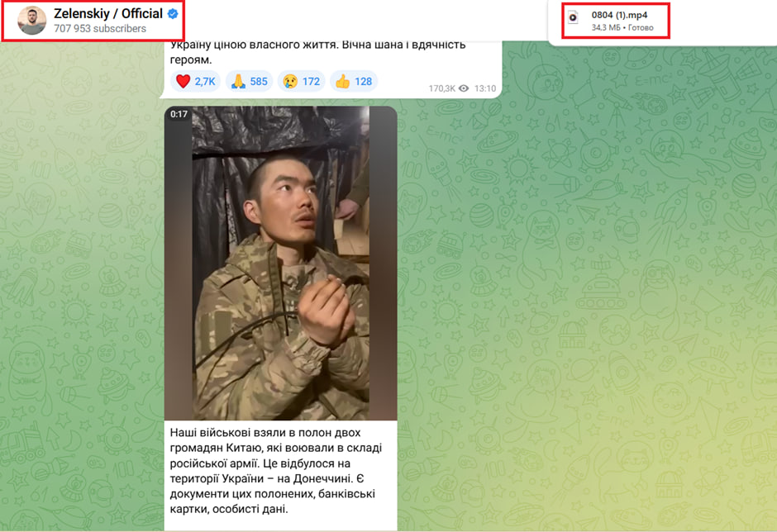Click the previous message text ending героям
This screenshot has height=532, width=777.
click(317, 52)
